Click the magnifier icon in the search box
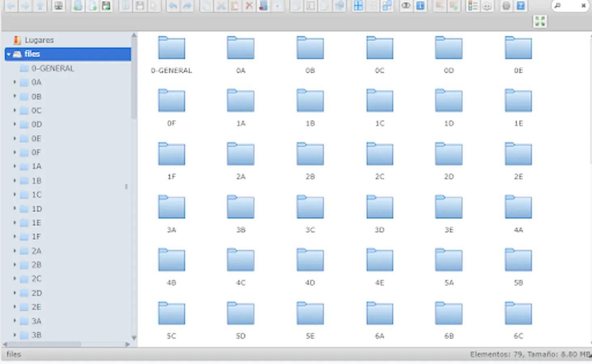This screenshot has width=592, height=364. coord(558,6)
